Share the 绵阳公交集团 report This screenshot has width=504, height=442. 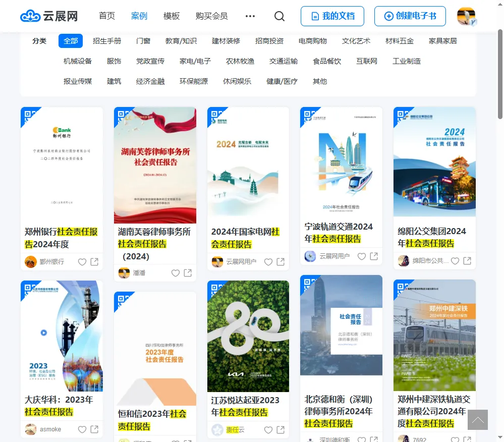[x=467, y=260]
